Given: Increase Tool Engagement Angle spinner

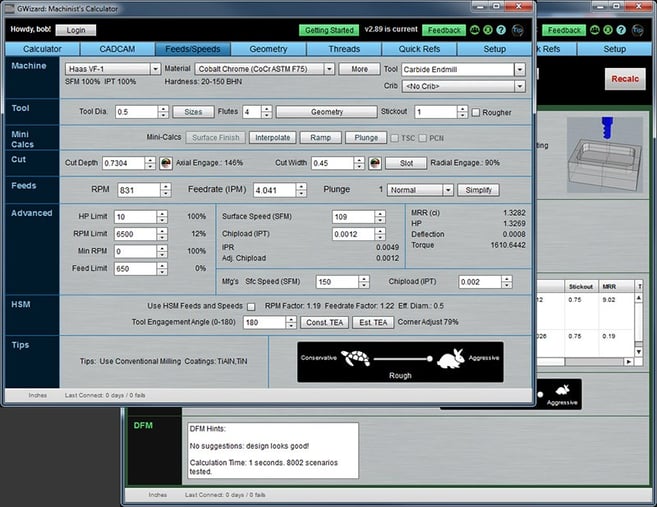Looking at the screenshot, I should pos(291,319).
